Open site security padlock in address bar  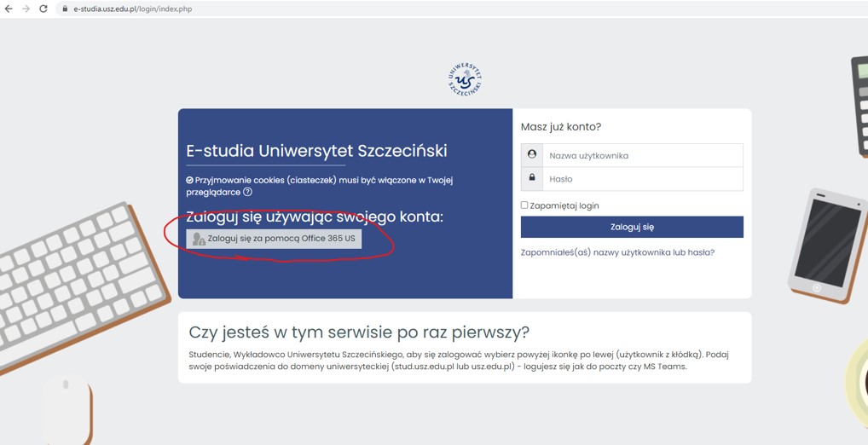[64, 9]
